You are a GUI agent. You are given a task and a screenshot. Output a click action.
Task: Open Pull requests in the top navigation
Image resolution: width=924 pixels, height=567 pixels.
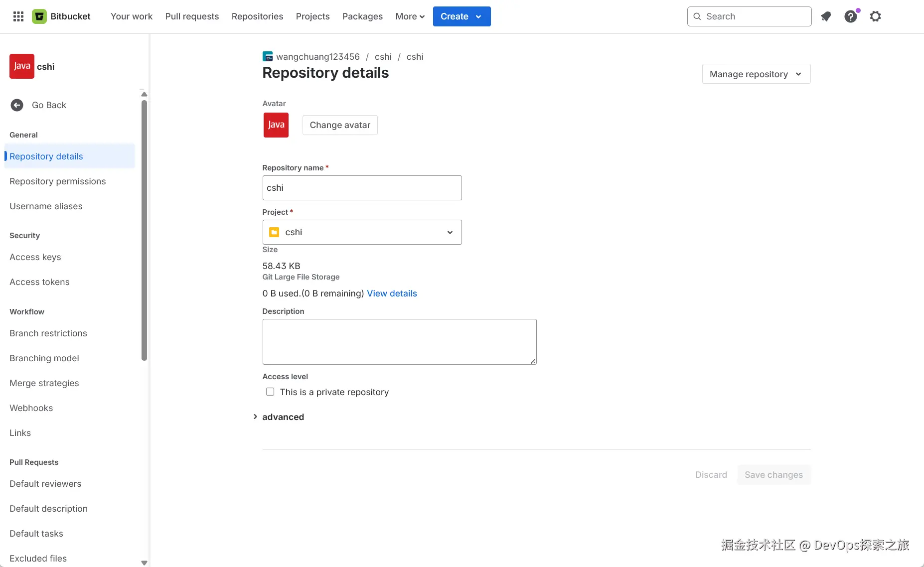[192, 16]
